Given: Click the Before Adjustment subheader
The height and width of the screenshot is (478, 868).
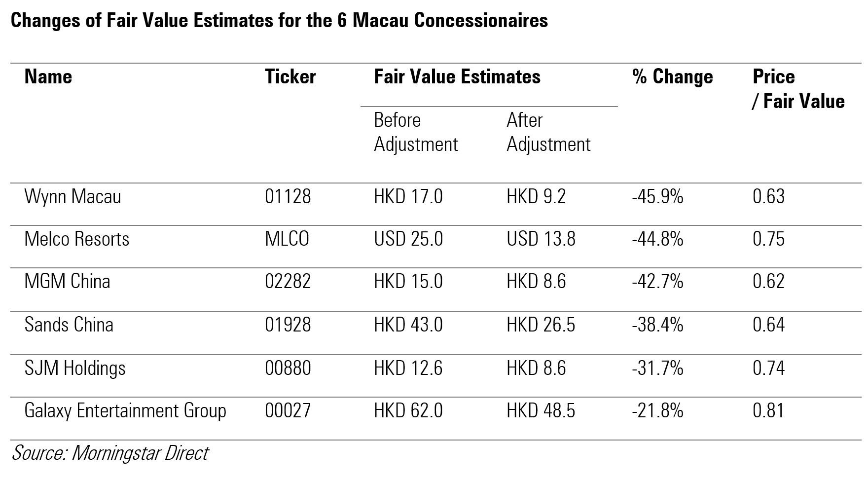Looking at the screenshot, I should [x=416, y=132].
